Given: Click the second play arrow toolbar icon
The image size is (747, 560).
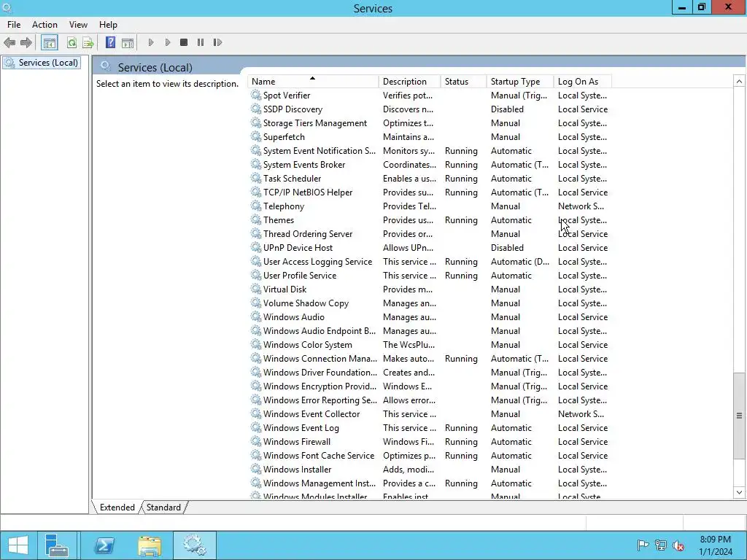Looking at the screenshot, I should [x=168, y=42].
